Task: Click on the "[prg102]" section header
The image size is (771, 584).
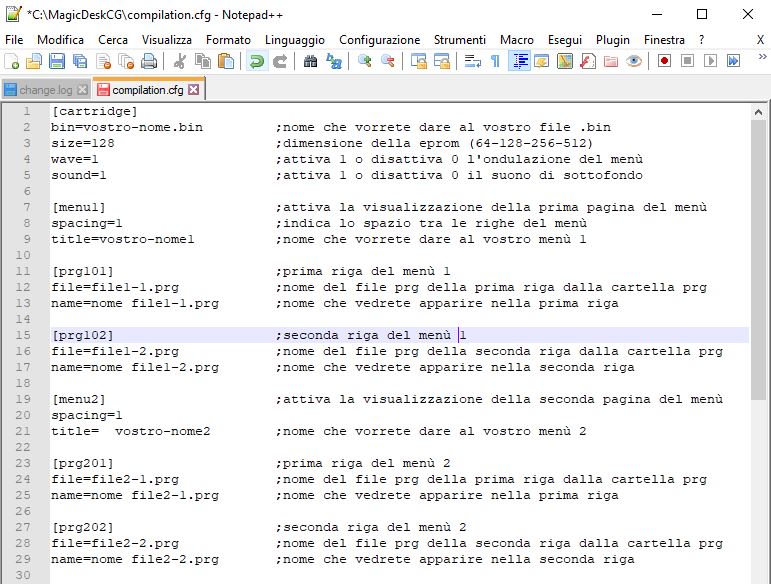Action: (83, 335)
